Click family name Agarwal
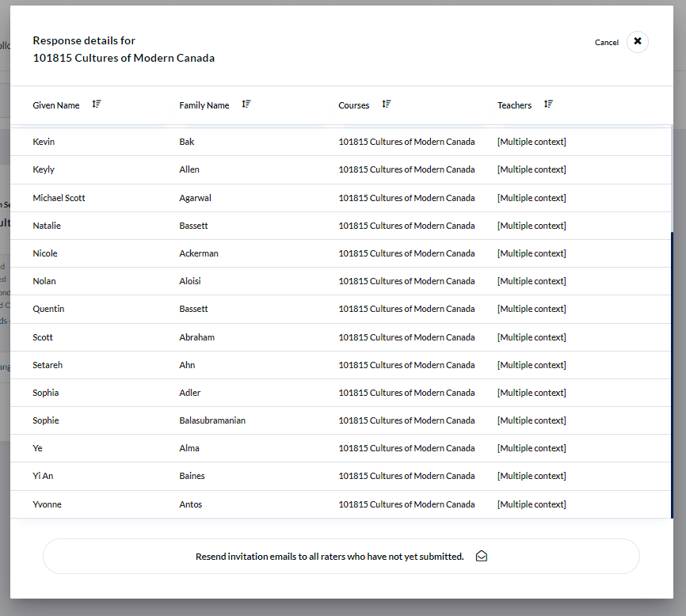686x616 pixels. pyautogui.click(x=195, y=198)
